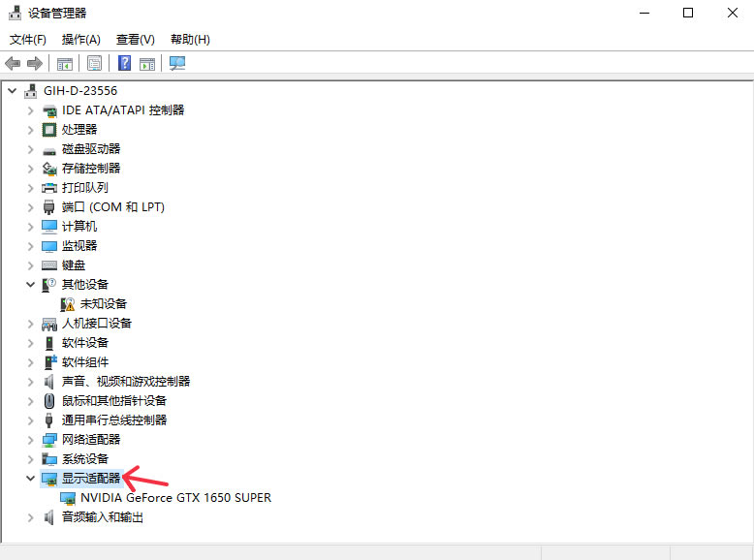
Task: Expand the 系统设备 node
Action: pos(31,459)
